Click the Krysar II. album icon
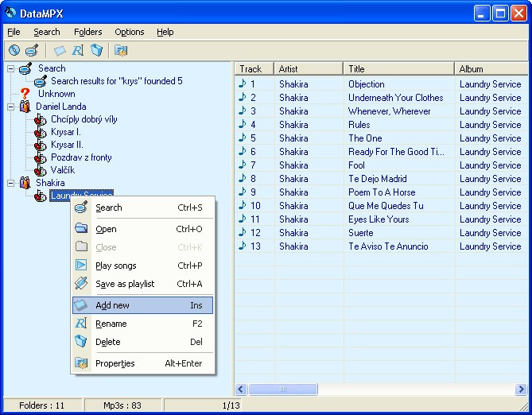The image size is (532, 415). 40,145
